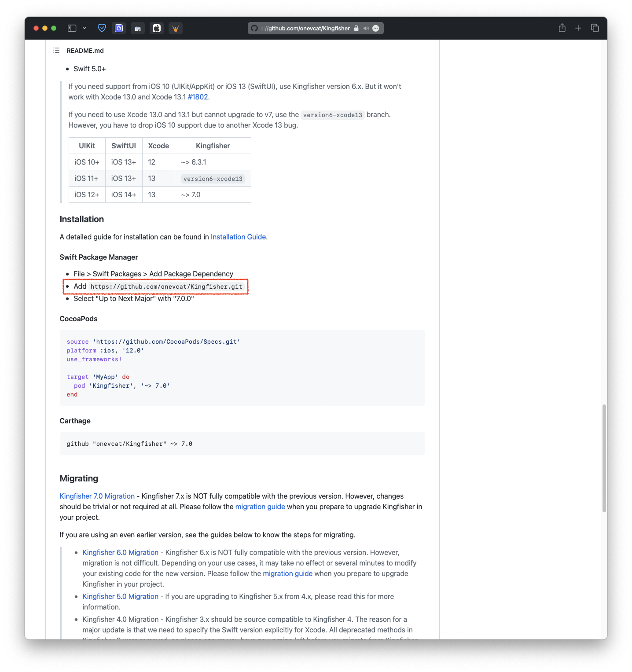
Task: Click the lock icon in address bar
Action: click(356, 28)
